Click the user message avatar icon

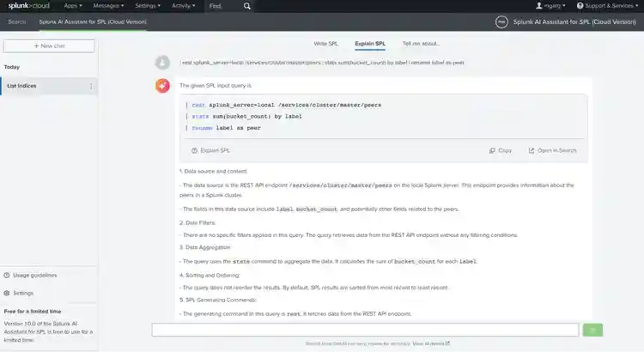(x=162, y=62)
